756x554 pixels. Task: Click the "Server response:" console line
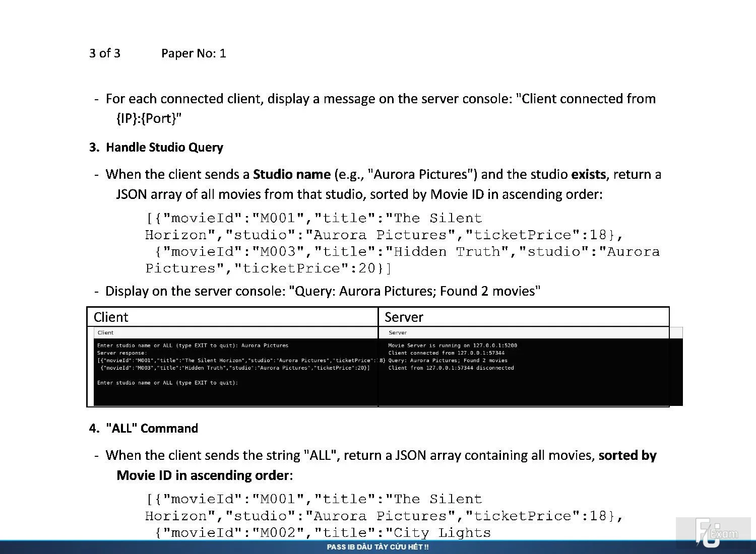point(122,353)
